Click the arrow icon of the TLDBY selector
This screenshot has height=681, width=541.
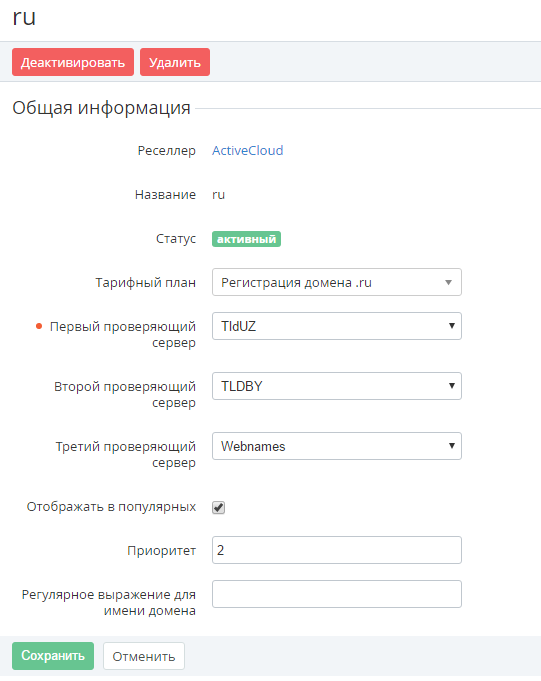tap(452, 386)
